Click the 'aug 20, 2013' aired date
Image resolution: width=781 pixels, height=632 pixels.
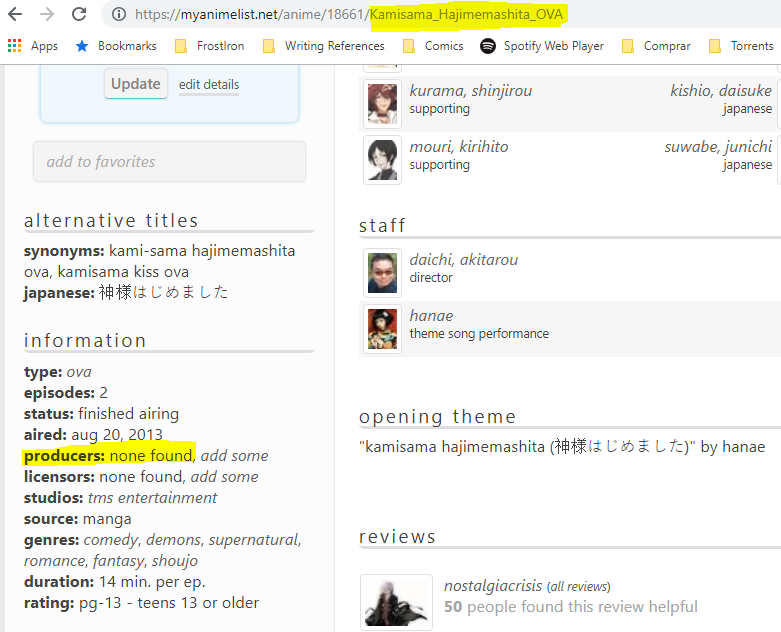117,435
